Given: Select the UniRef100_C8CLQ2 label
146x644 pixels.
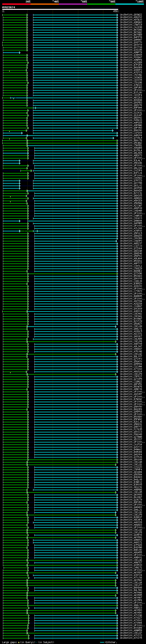Looking at the screenshot, I should (131, 354).
